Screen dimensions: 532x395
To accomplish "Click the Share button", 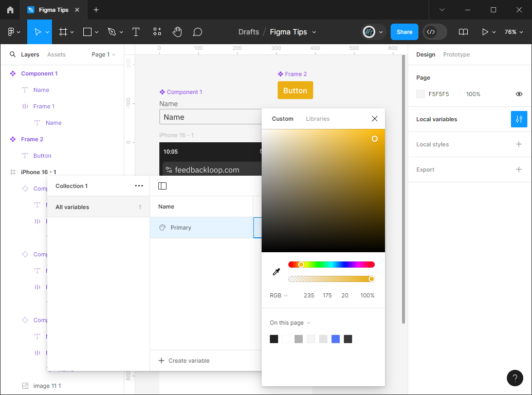I will pyautogui.click(x=405, y=32).
